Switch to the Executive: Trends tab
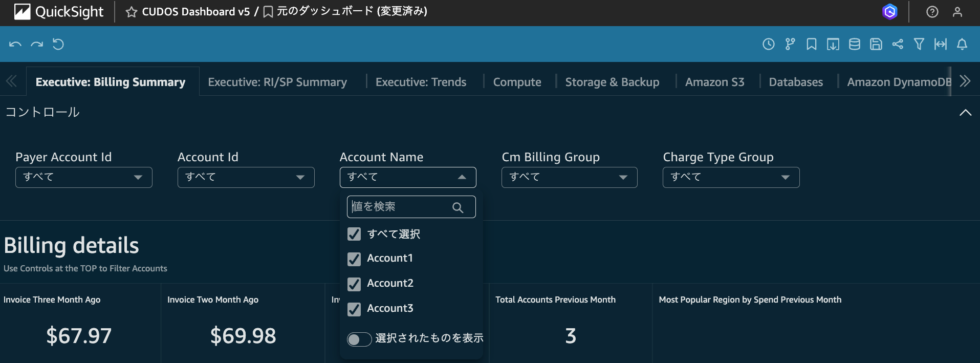 click(x=421, y=82)
